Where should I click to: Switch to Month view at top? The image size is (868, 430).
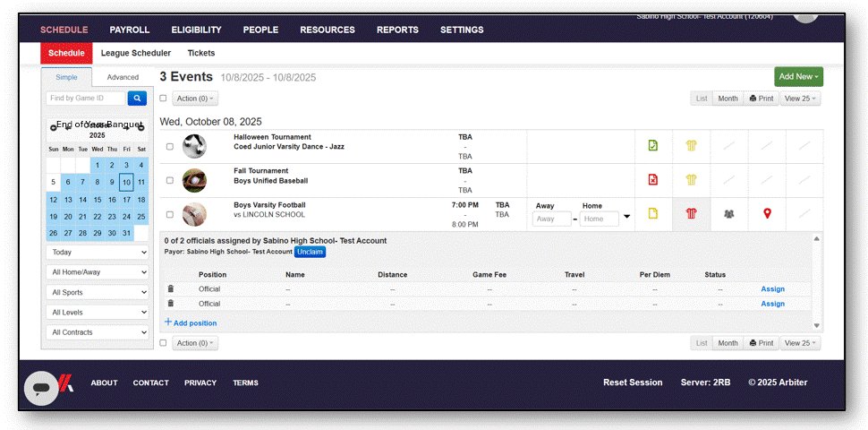pyautogui.click(x=728, y=99)
